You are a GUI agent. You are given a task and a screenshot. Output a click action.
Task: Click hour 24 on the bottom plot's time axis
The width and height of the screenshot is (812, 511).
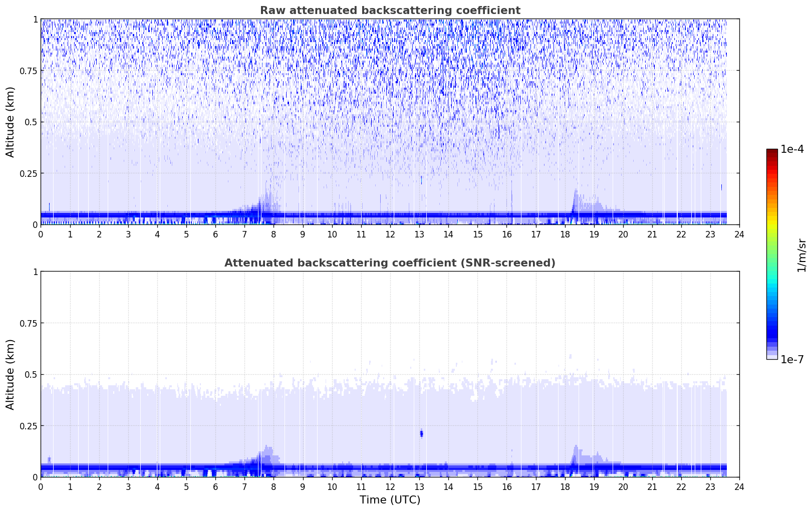click(739, 486)
